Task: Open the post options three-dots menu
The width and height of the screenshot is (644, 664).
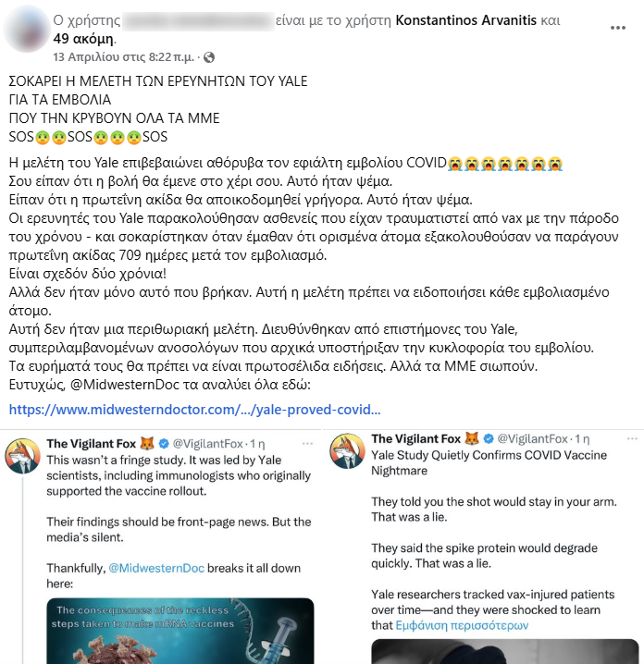Action: (x=618, y=28)
